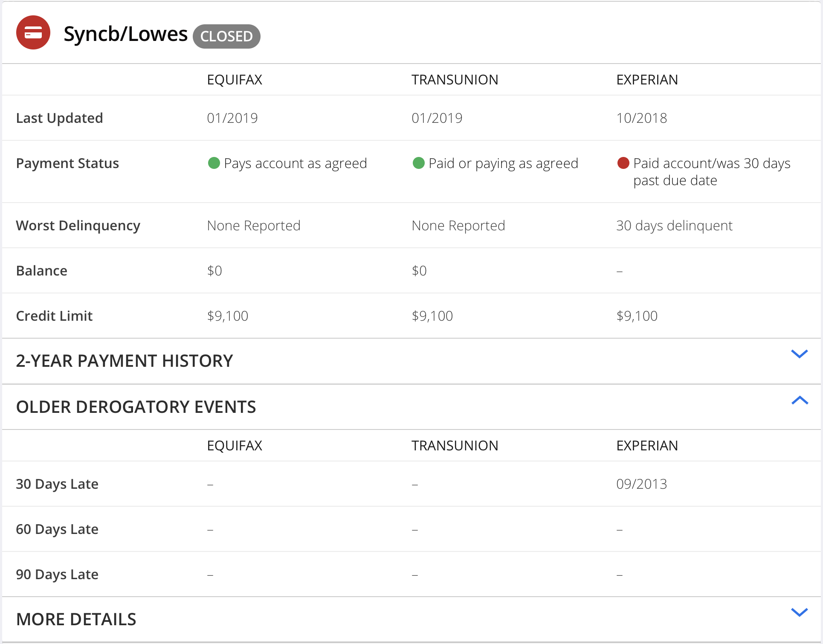Click the green Equifax payment status dot
Screen dimensions: 823x644
(214, 163)
